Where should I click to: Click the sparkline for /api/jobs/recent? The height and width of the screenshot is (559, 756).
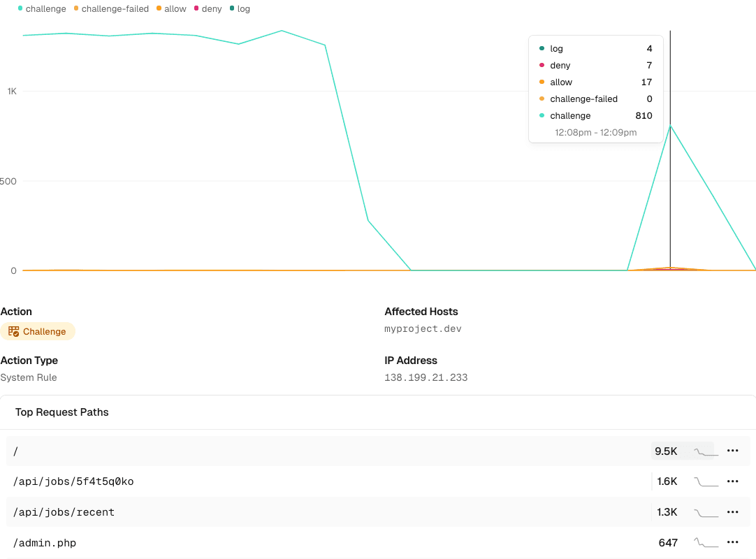706,513
